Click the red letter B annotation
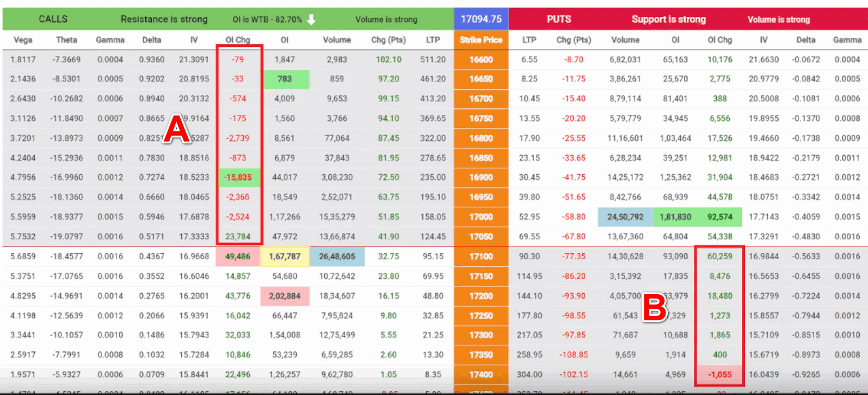868x395 pixels. (x=655, y=307)
